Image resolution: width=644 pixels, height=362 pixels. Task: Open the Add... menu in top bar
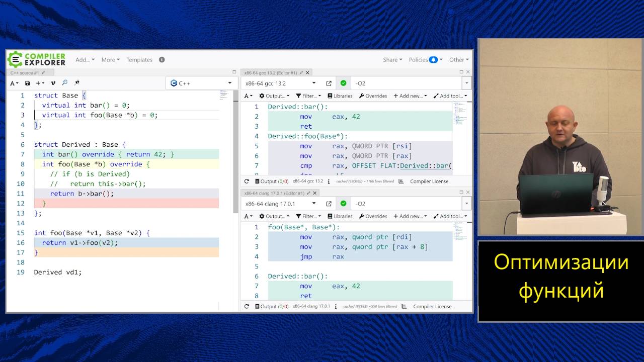click(85, 60)
